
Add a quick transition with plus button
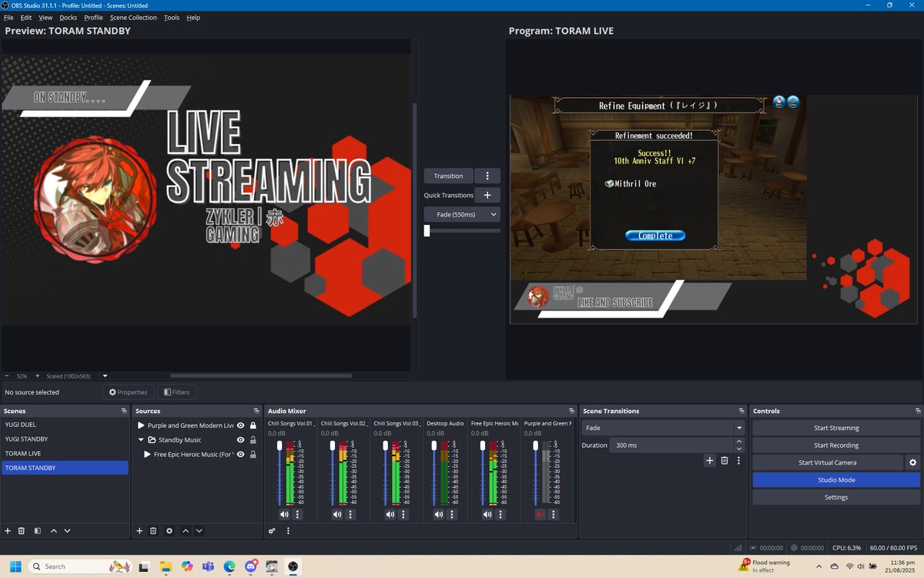[487, 195]
